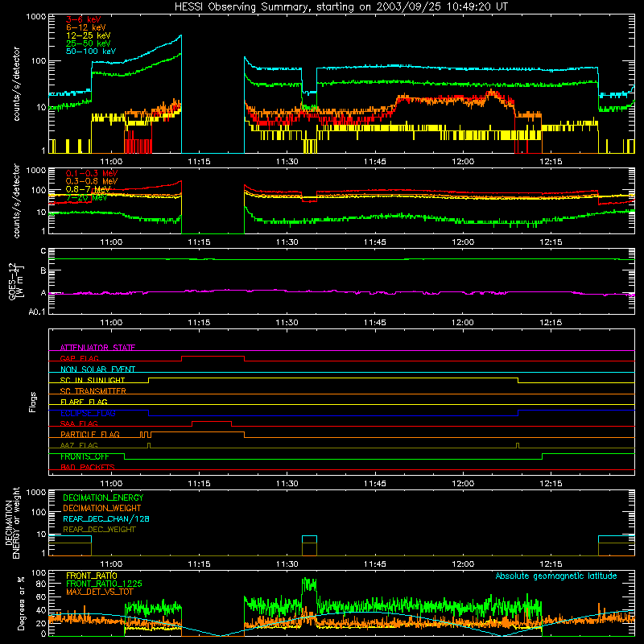
Task: Click the raised GAP_FLAG segment
Action: (213, 356)
